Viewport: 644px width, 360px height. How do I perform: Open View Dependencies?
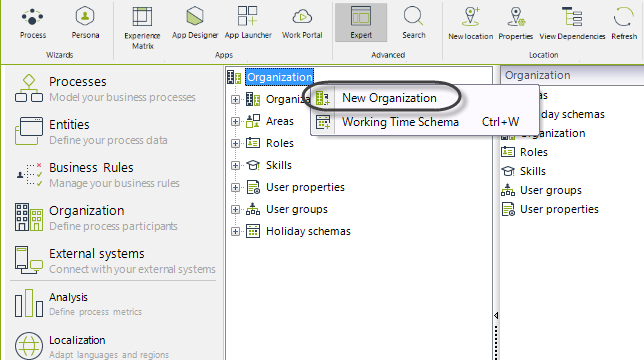[572, 24]
